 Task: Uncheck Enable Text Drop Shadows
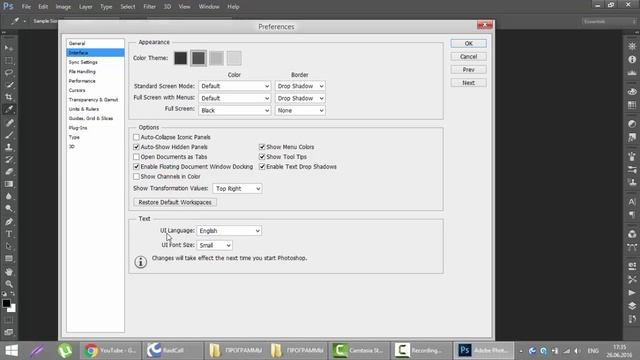262,167
